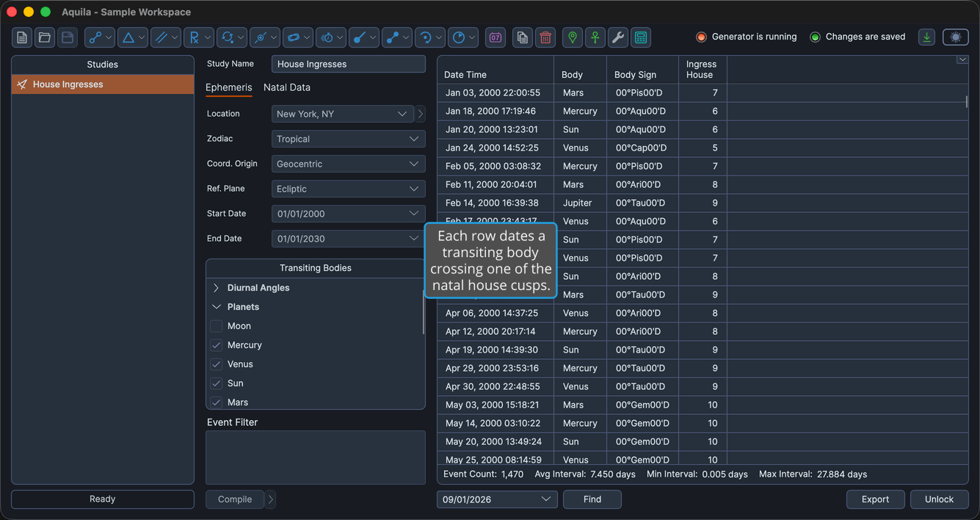Click the Export button
Screen dimensions: 980x520
[x=876, y=499]
